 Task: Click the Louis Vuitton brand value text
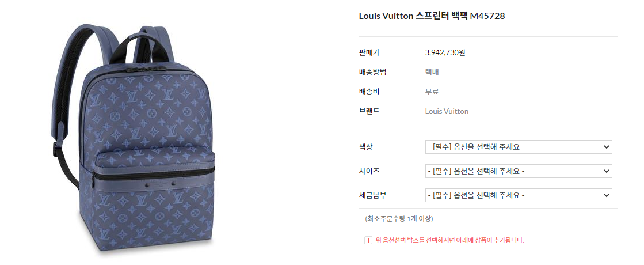click(x=447, y=111)
